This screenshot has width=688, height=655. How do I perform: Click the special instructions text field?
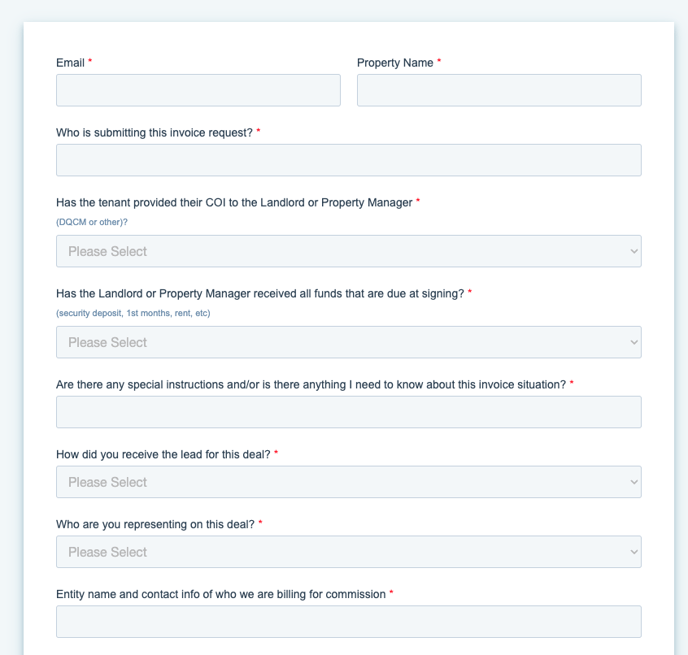(x=348, y=412)
